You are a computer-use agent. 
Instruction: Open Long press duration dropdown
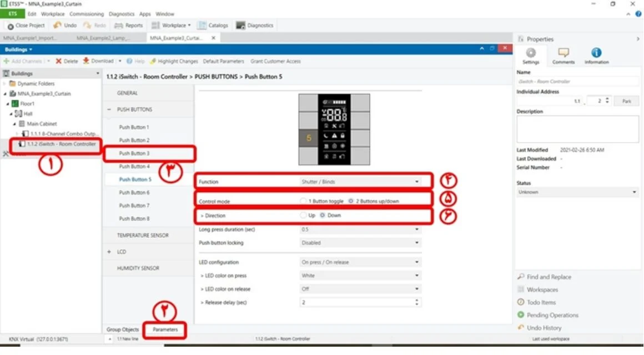coord(361,230)
